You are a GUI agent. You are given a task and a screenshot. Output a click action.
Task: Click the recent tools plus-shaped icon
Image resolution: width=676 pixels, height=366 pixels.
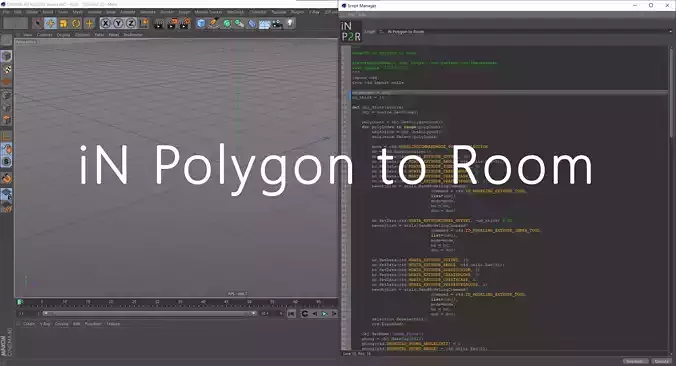[x=89, y=23]
